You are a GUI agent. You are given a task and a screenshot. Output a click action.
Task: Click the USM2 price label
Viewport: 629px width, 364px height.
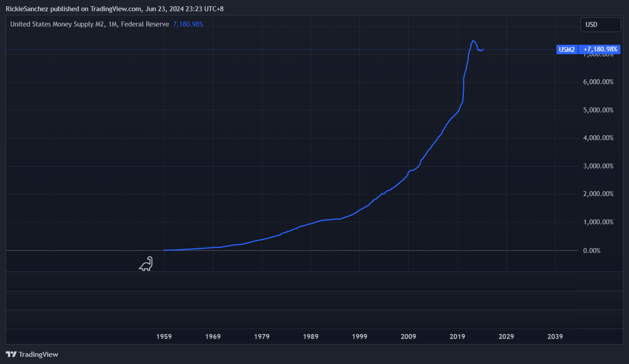pyautogui.click(x=567, y=50)
